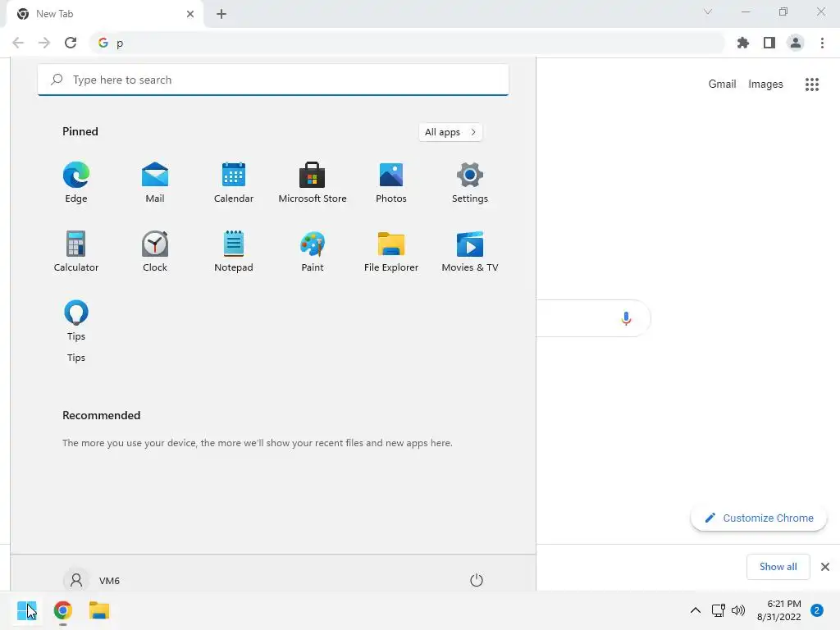This screenshot has height=630, width=840.
Task: Close the downloads bar
Action: click(x=825, y=567)
